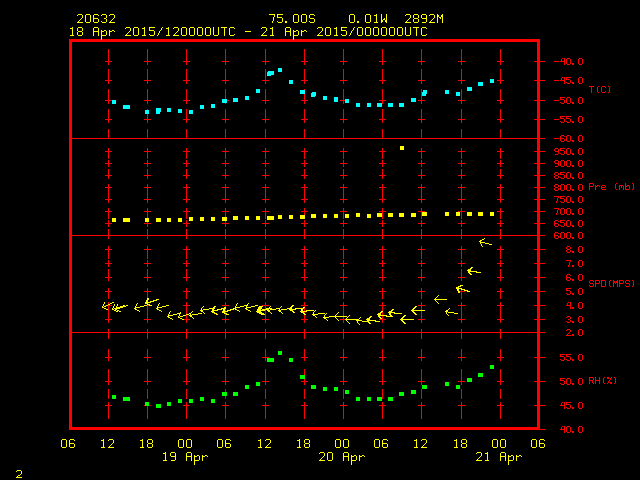Click the 00 hour label above 19 Apr
This screenshot has width=640, height=480.
[185, 444]
